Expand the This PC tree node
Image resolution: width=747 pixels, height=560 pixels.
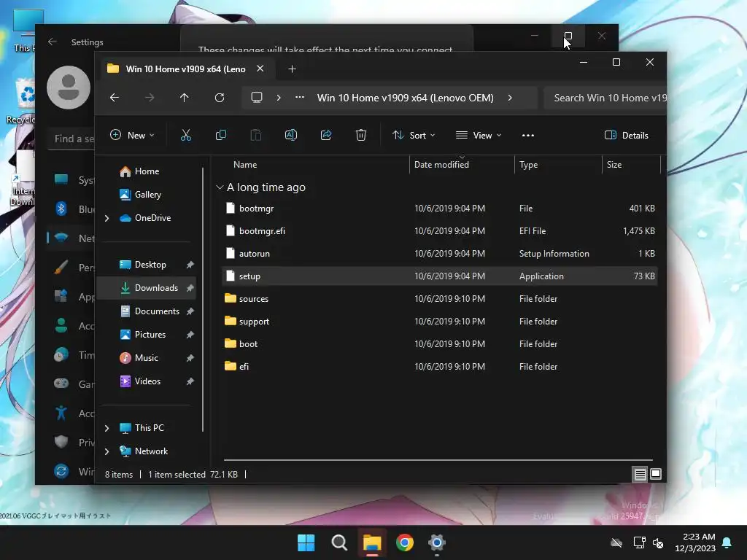tap(107, 428)
